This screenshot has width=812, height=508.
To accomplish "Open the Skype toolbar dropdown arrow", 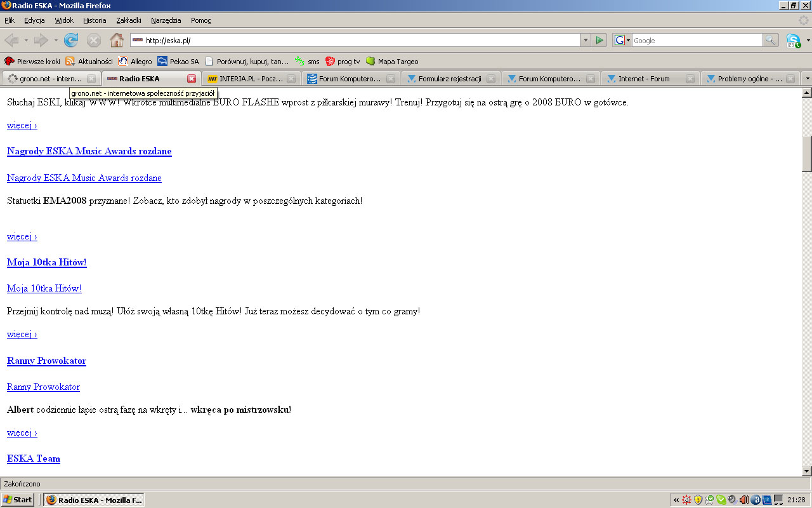I will tap(808, 41).
